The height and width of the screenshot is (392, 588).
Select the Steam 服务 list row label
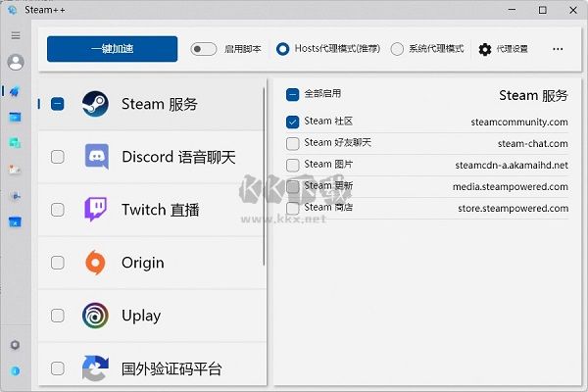coord(160,104)
